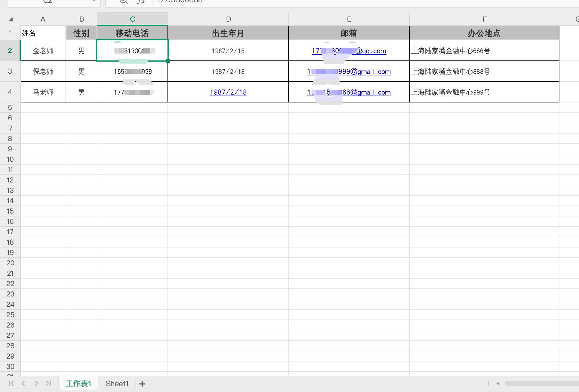Select column D header
This screenshot has height=392, width=579.
(x=228, y=19)
